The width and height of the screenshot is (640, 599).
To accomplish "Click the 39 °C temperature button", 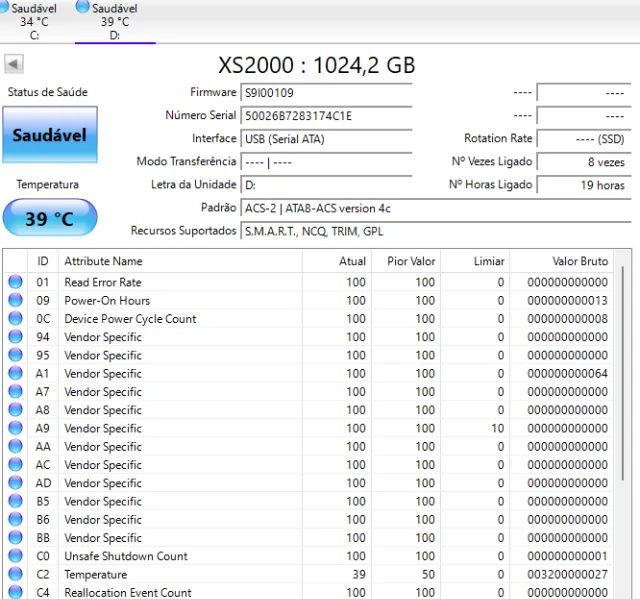I will click(50, 217).
